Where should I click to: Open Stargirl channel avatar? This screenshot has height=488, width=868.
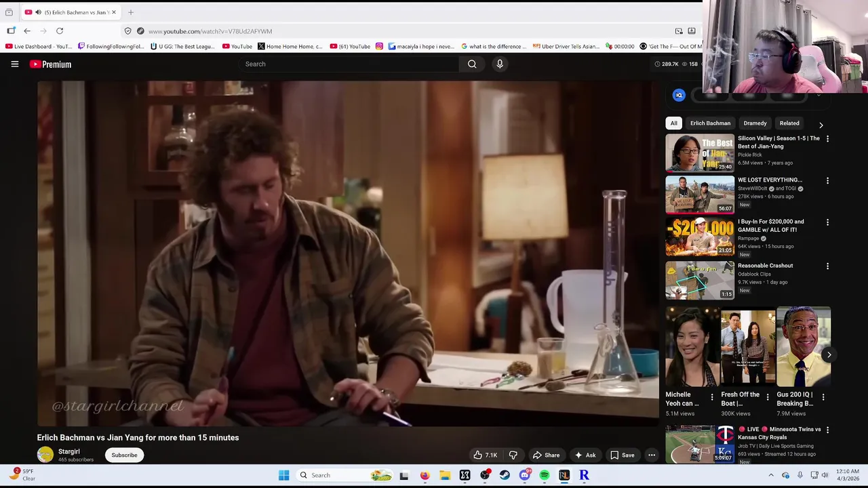[x=45, y=455]
